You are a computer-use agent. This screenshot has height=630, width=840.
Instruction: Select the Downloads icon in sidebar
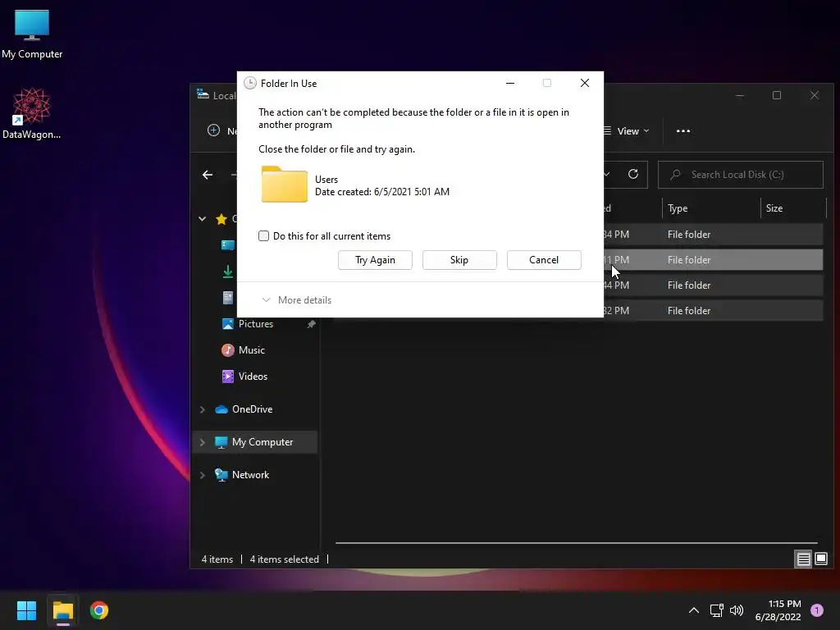(x=228, y=272)
